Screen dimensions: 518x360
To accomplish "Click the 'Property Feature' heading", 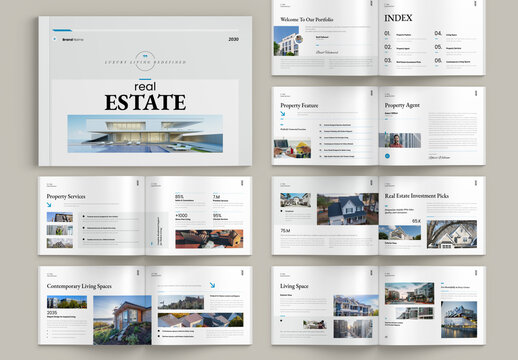I will point(299,105).
